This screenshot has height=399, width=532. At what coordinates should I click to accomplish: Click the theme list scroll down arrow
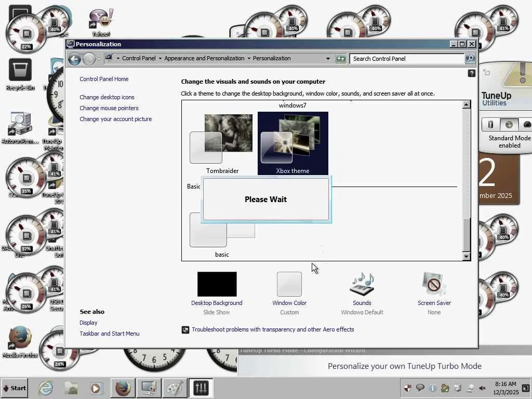point(467,256)
